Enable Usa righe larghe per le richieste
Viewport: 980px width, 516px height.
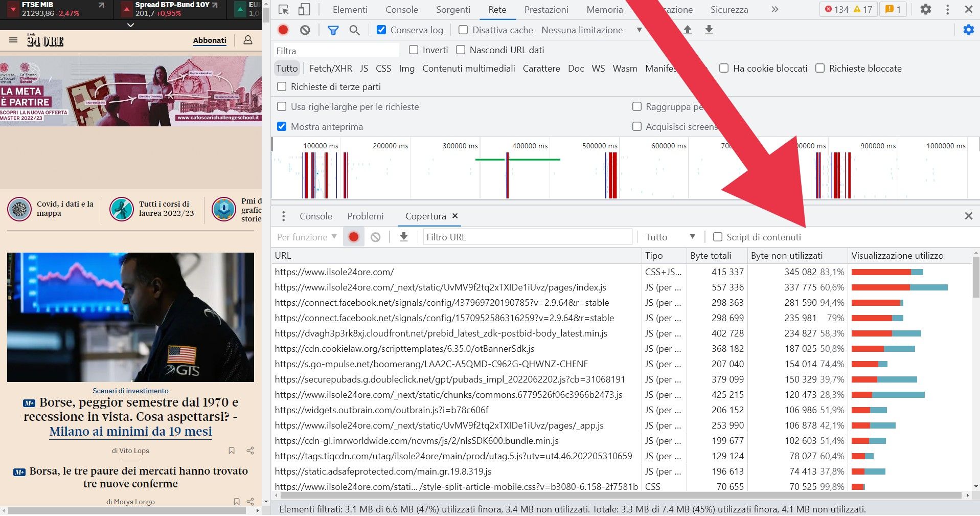click(x=282, y=106)
